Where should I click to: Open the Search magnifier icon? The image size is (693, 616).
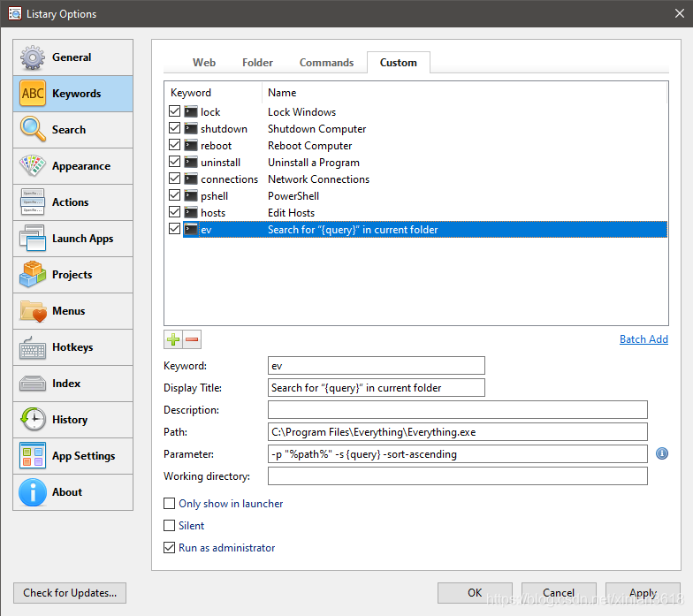[x=32, y=129]
